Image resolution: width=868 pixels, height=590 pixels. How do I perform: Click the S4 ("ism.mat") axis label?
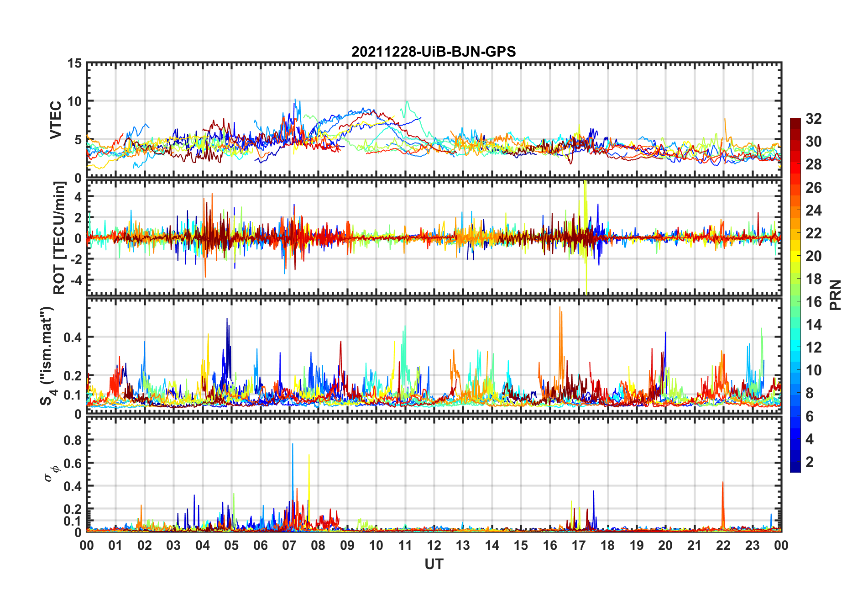(47, 356)
